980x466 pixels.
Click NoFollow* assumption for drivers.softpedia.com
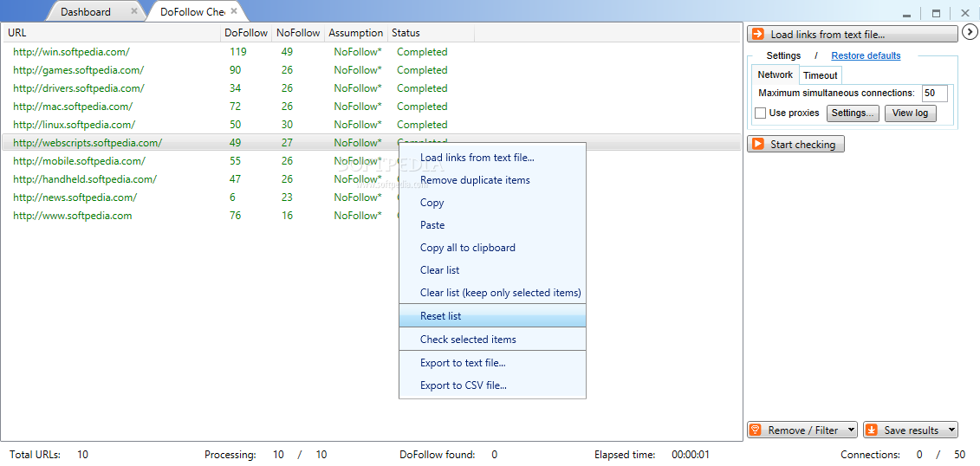click(x=358, y=88)
